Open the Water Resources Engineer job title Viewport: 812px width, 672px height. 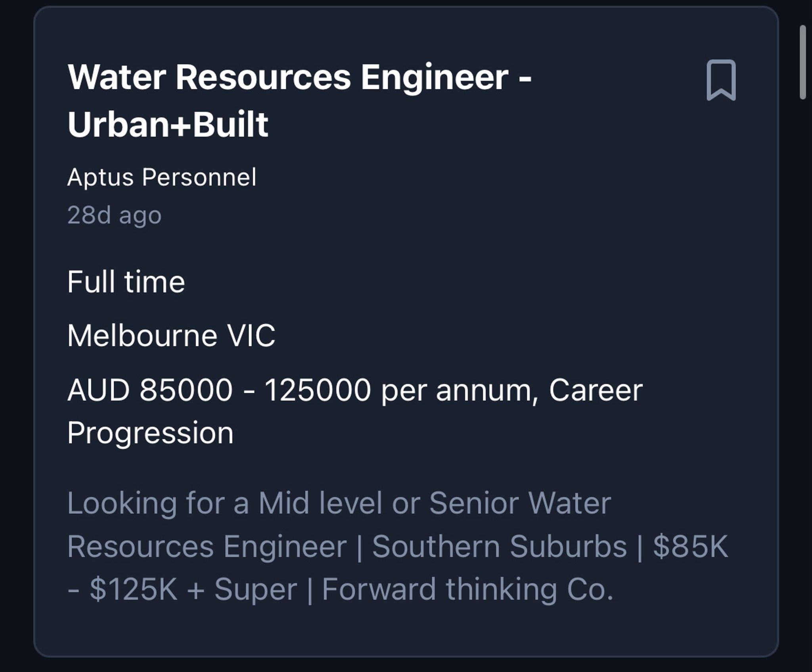coord(299,100)
